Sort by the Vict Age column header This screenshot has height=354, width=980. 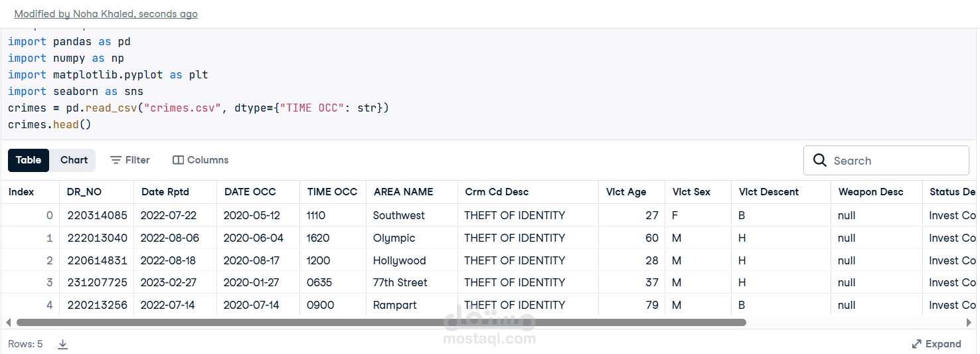tap(626, 192)
